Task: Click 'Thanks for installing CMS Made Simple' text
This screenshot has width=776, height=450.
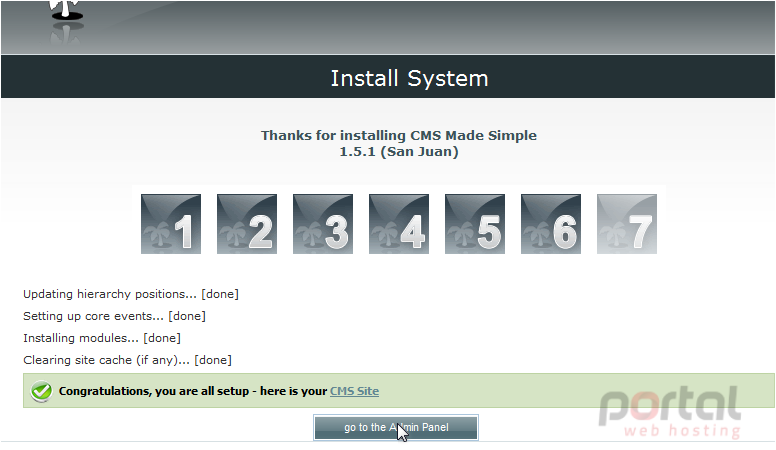Action: coord(399,135)
